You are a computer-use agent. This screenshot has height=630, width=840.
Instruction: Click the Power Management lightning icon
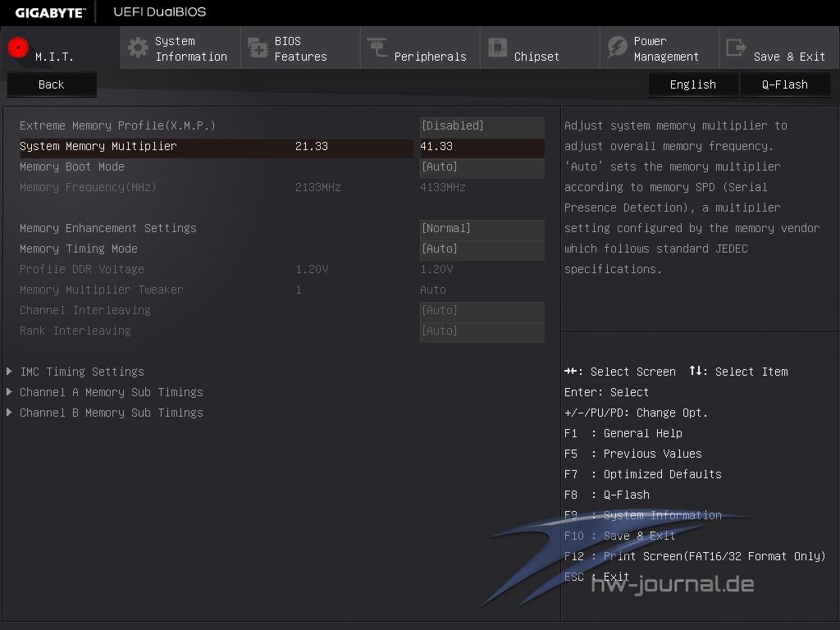click(x=617, y=48)
